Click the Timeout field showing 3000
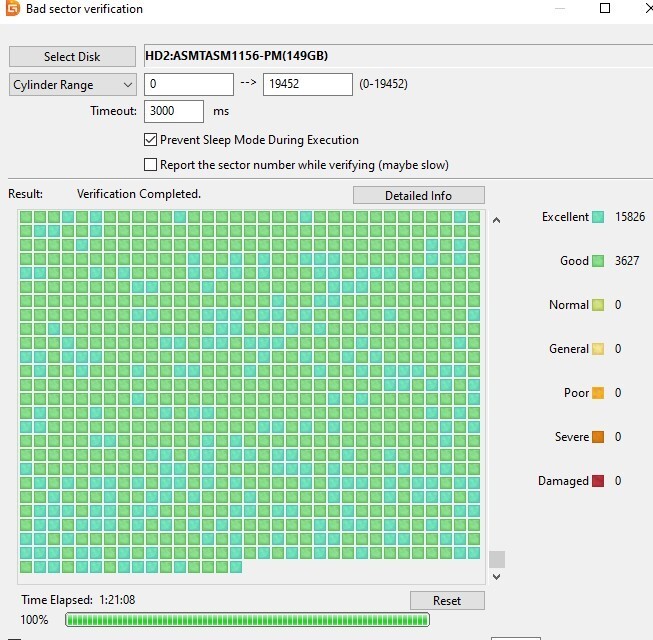Screen dimensions: 653x640 (x=174, y=111)
